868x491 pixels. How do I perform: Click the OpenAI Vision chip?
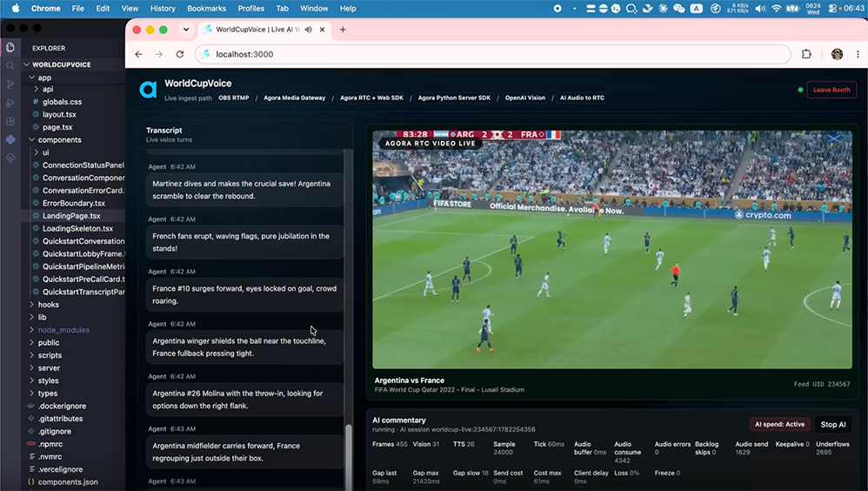point(524,98)
